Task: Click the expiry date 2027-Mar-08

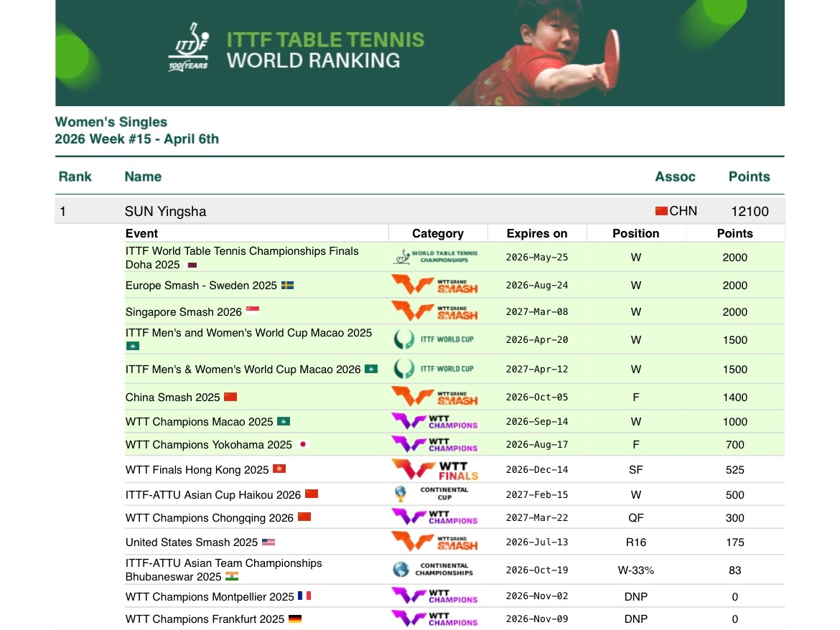Action: click(537, 311)
